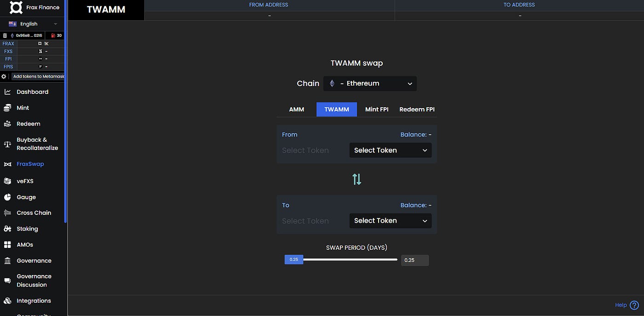The image size is (644, 316).
Task: Click the FRAX token balance icon
Action: [x=40, y=44]
